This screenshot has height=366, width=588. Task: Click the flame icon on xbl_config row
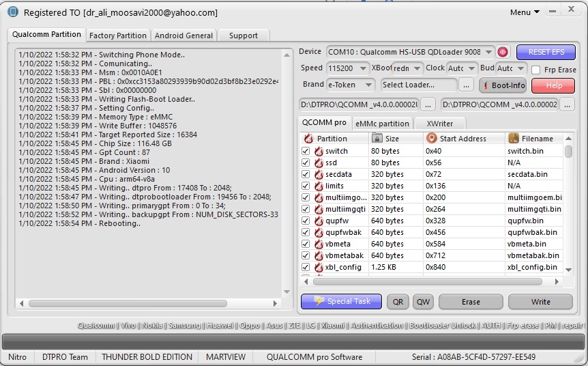pyautogui.click(x=319, y=267)
